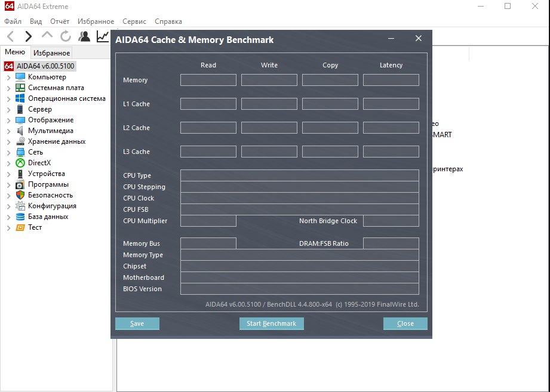Open the Вид menu
Screen dimensions: 550x392
click(x=36, y=21)
